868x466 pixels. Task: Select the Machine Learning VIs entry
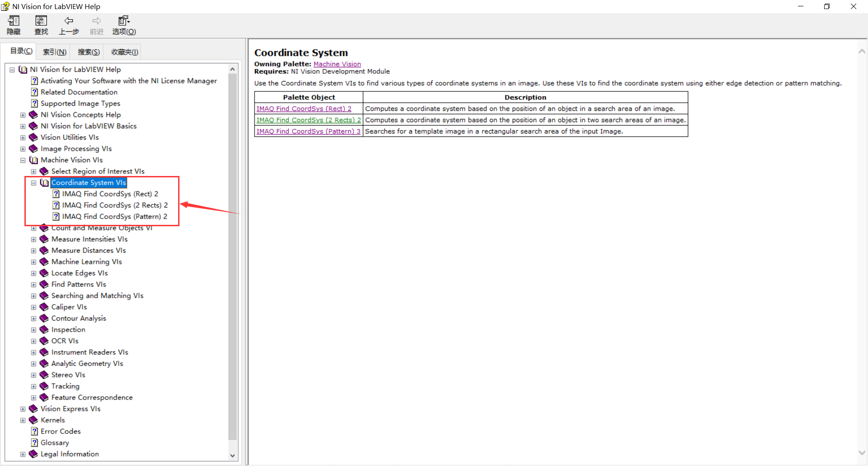pos(87,262)
